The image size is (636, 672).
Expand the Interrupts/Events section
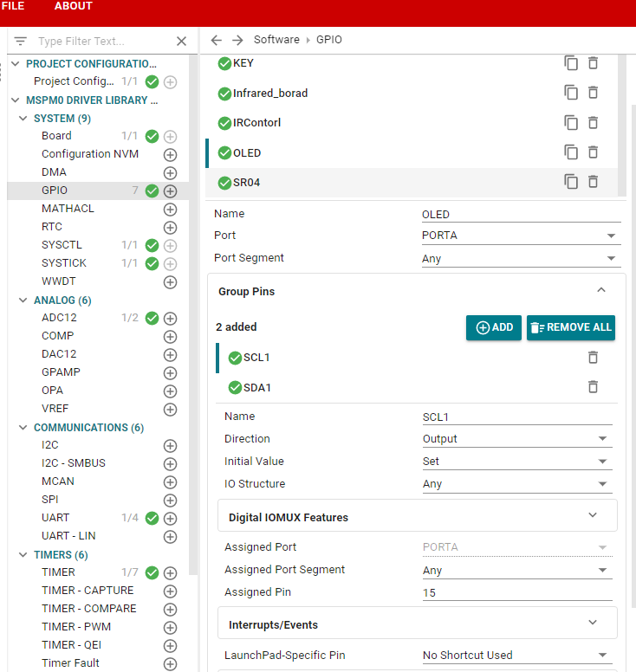pyautogui.click(x=418, y=624)
